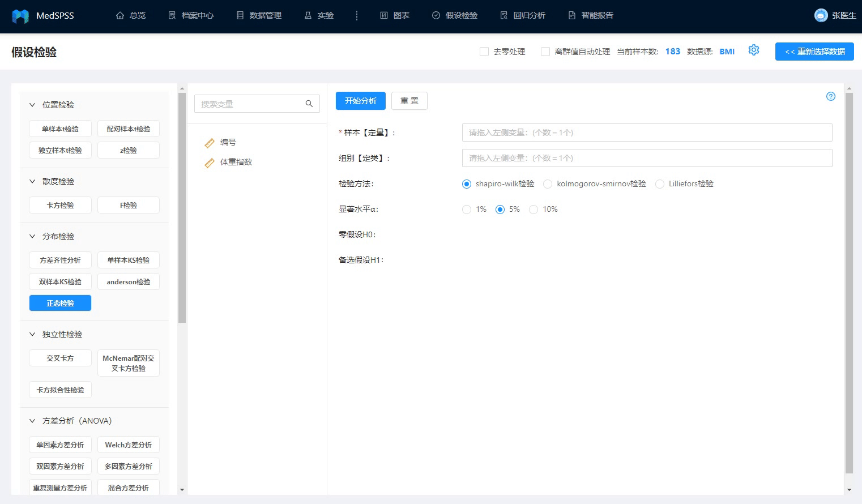Open 回归分析 in the navigation
The image size is (862, 504).
[523, 16]
